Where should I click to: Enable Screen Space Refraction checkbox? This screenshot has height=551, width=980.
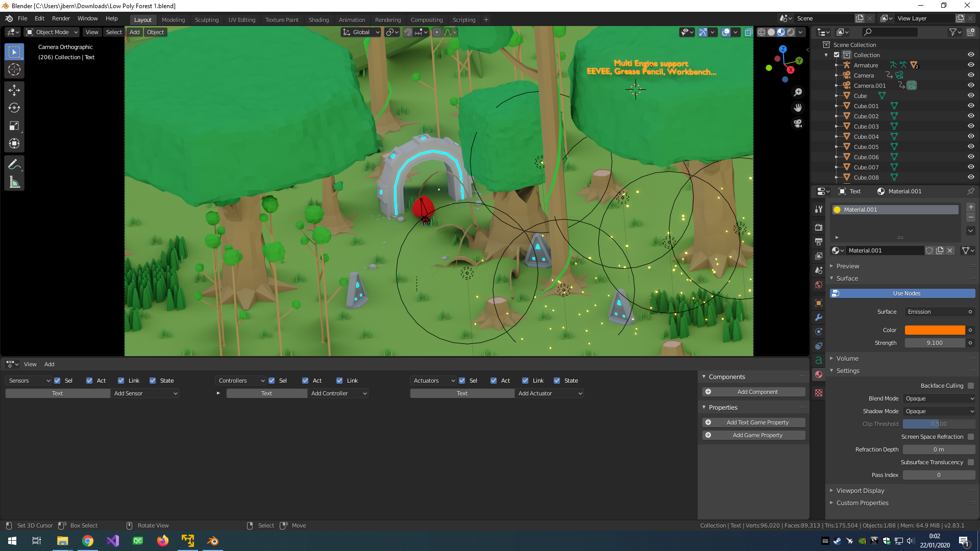(971, 437)
